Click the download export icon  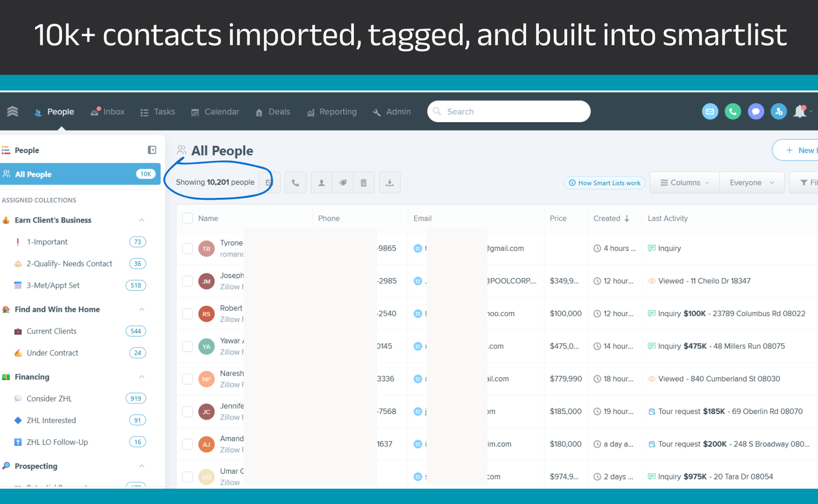(390, 183)
